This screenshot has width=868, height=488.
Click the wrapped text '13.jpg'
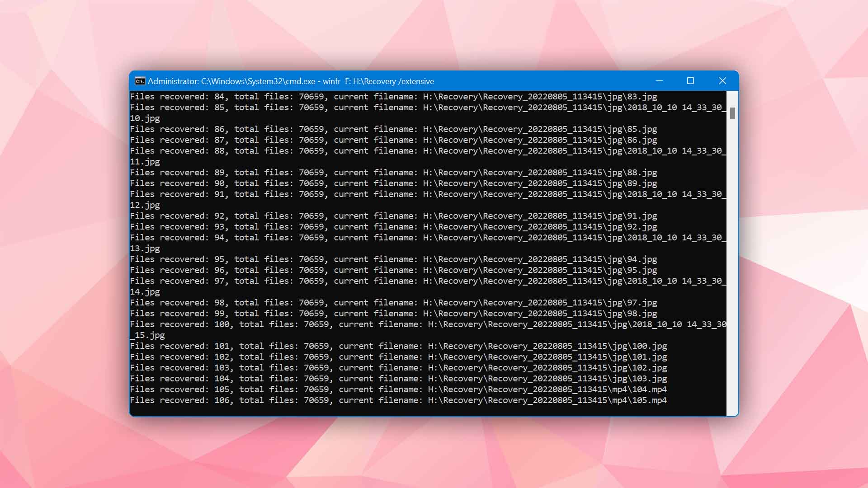point(145,249)
